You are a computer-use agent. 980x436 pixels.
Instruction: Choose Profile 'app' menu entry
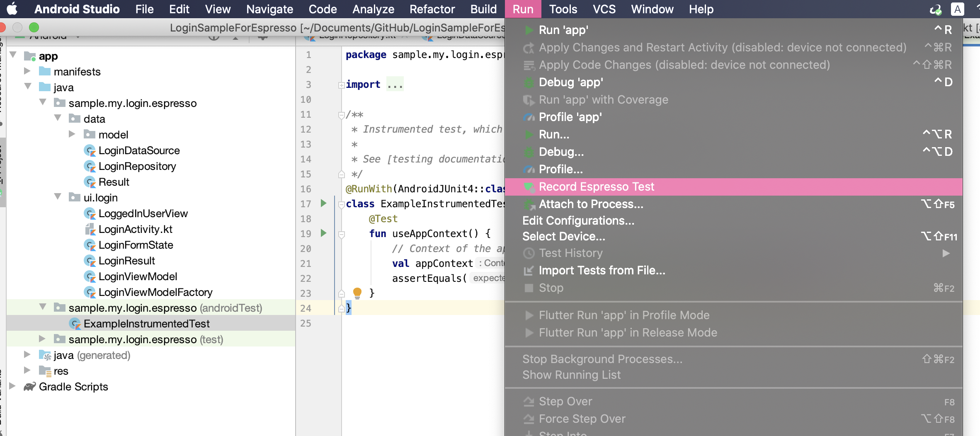coord(734,117)
